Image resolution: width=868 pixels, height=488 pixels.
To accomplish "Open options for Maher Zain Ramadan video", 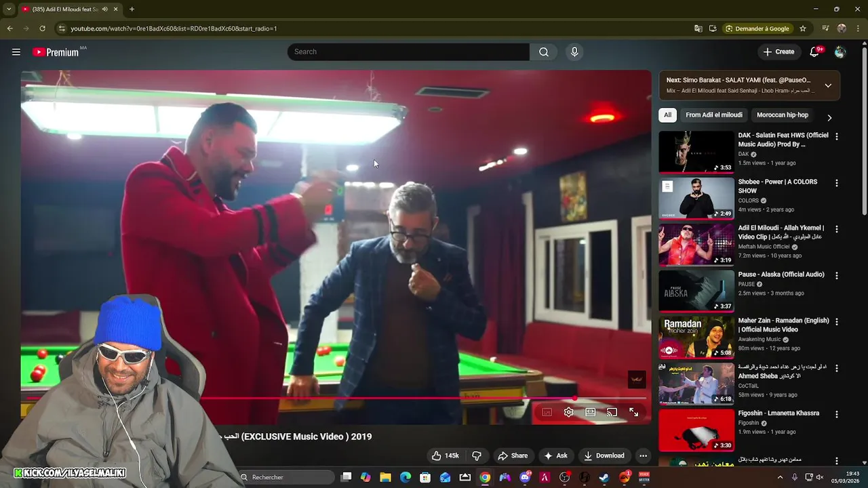I will [x=836, y=321].
